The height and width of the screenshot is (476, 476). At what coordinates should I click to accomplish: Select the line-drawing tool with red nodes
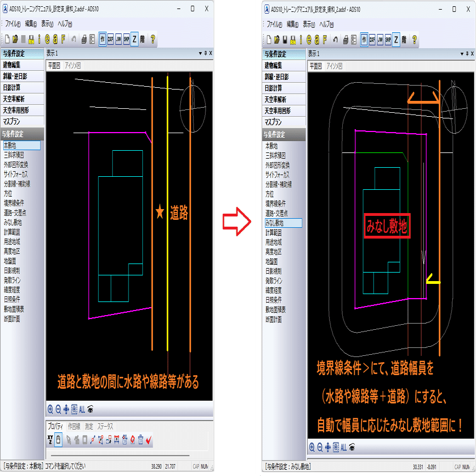(x=92, y=440)
